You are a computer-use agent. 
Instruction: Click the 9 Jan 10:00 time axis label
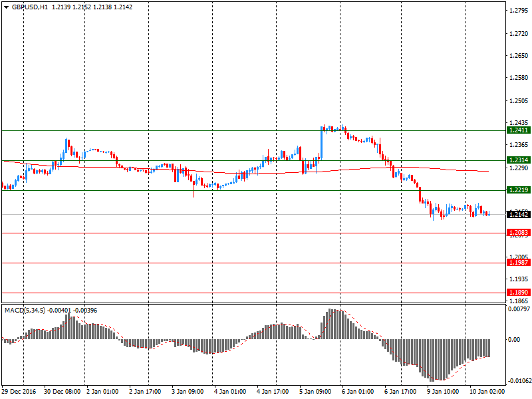tap(443, 392)
